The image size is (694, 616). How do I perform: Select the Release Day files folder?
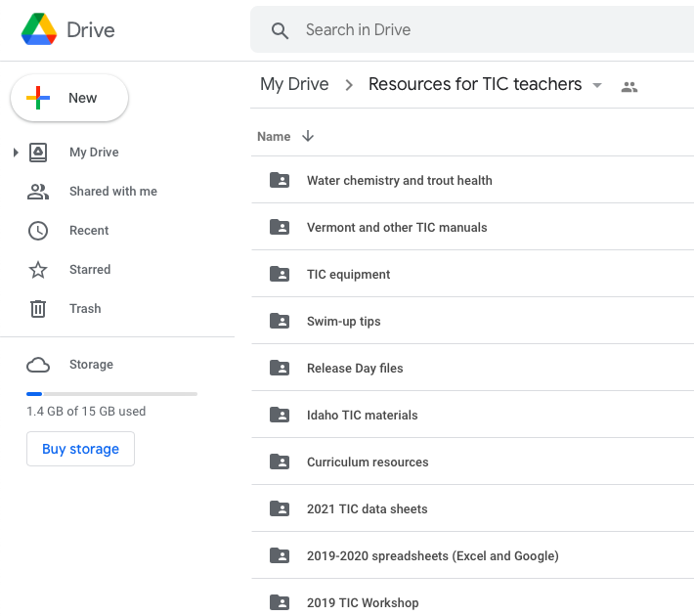[473, 368]
